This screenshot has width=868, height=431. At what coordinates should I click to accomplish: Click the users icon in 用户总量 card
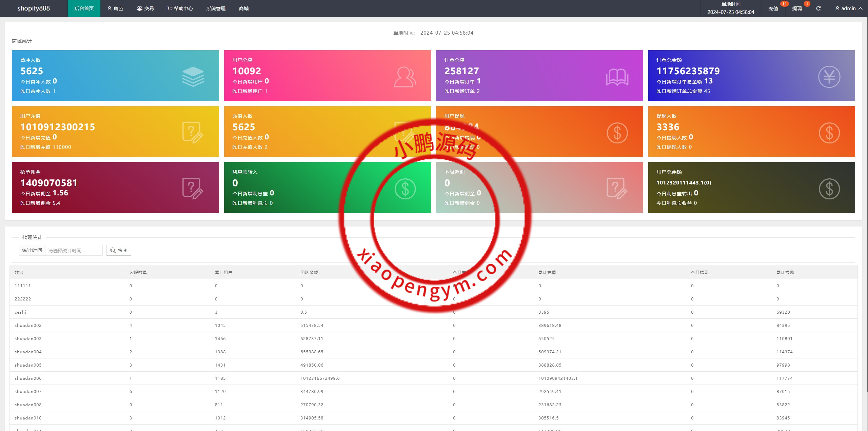(x=405, y=77)
